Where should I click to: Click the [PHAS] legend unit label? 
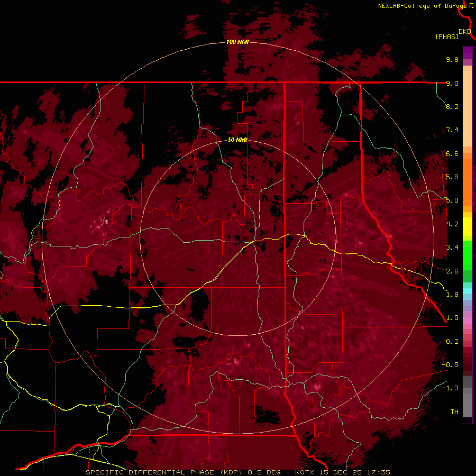(x=447, y=37)
